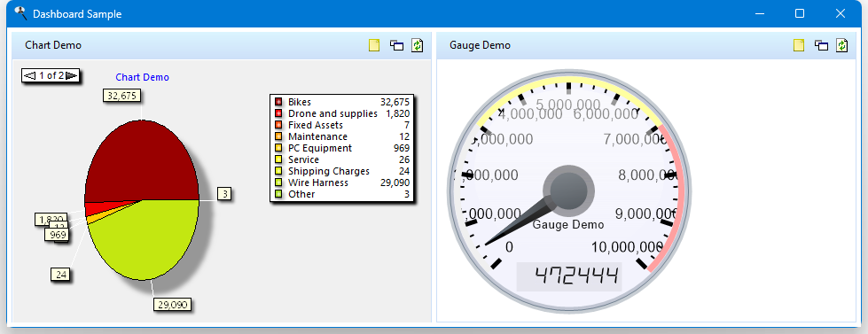Click the 472444 digital gauge readout

pos(569,276)
